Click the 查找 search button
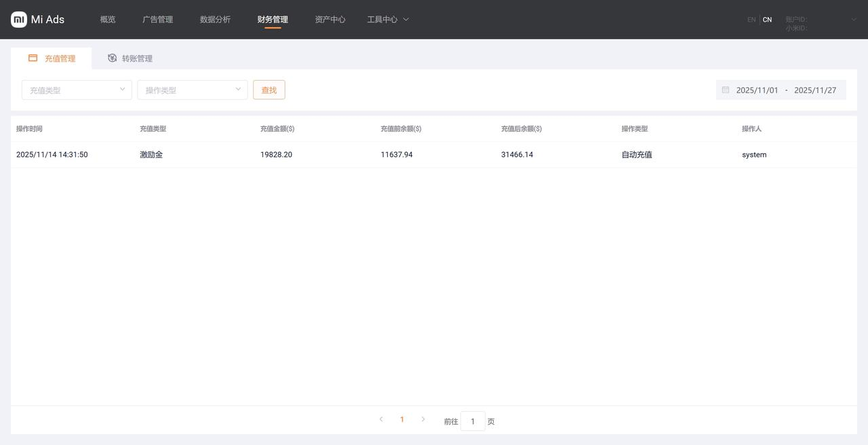 coord(269,90)
